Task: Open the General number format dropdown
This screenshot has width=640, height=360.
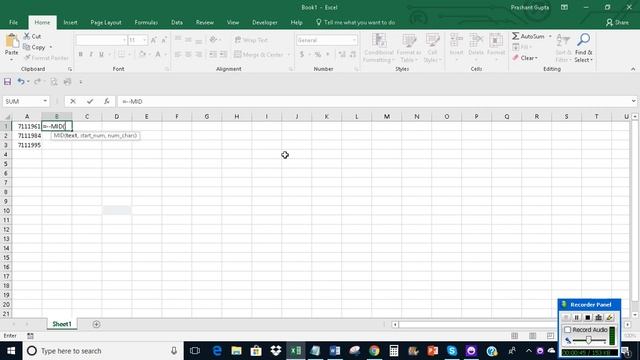Action: coord(353,40)
